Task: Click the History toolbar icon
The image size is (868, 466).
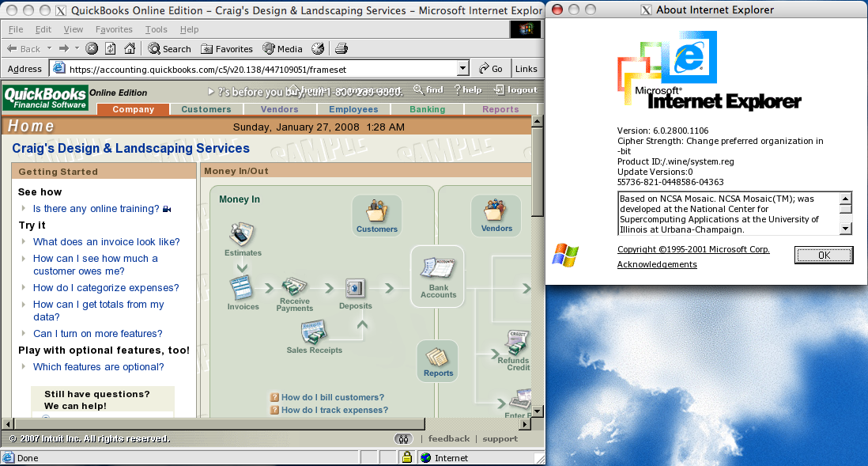Action: [318, 49]
